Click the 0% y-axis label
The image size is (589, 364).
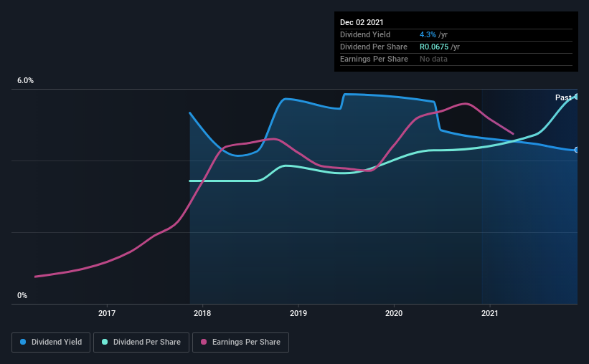coord(22,296)
